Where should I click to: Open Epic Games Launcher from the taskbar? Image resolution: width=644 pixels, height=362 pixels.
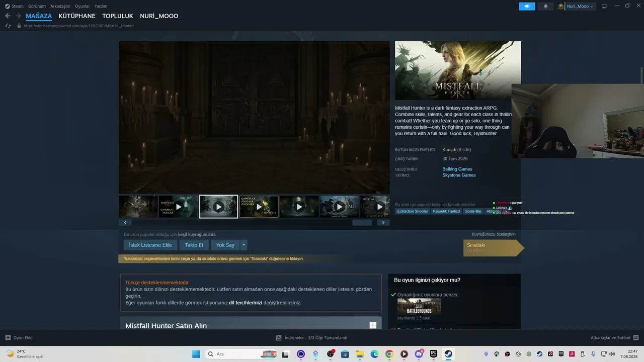click(433, 354)
